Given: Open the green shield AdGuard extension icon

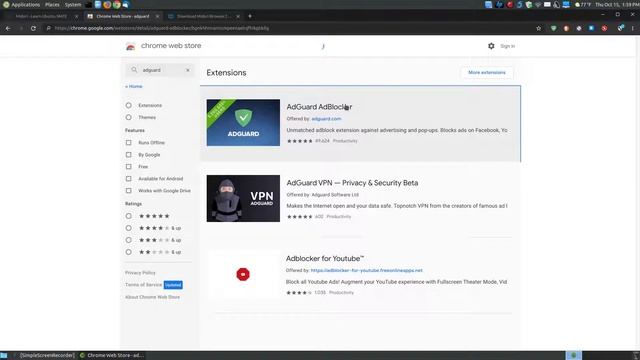Looking at the screenshot, I should tap(553, 28).
